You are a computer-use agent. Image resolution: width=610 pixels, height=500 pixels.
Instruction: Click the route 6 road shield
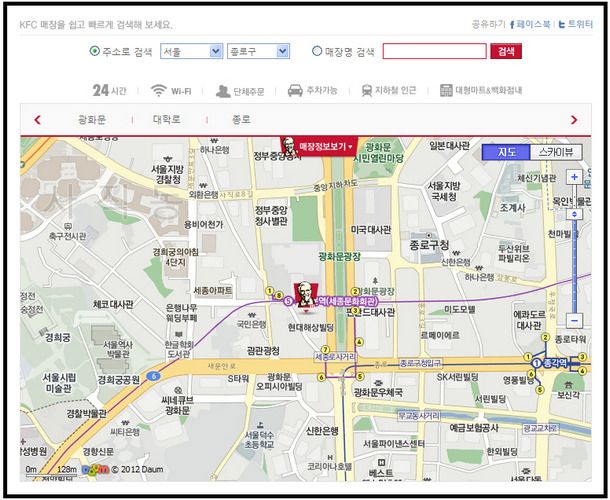[154, 376]
